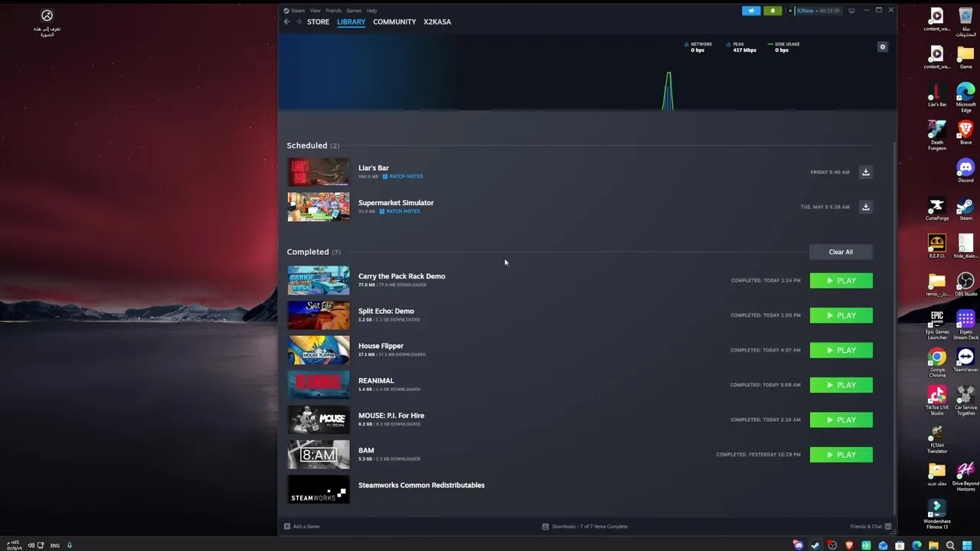Open Supermarket Simulator patch notes link

pos(400,211)
